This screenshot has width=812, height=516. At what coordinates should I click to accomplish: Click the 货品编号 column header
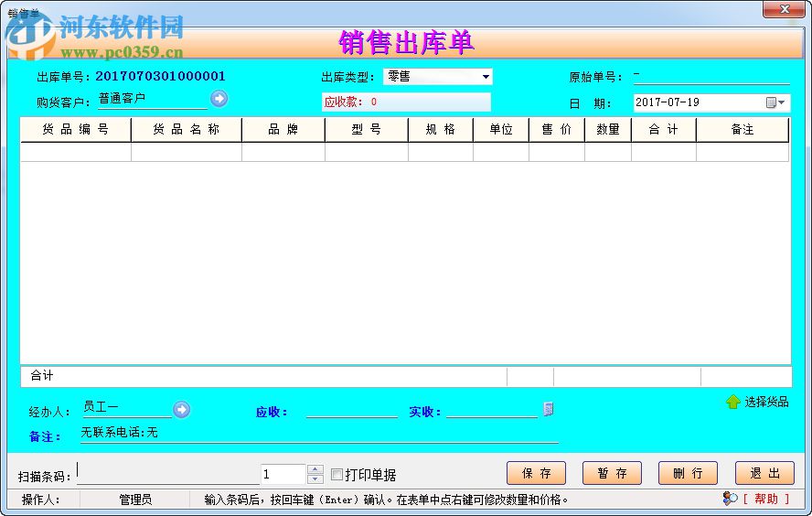pyautogui.click(x=76, y=130)
